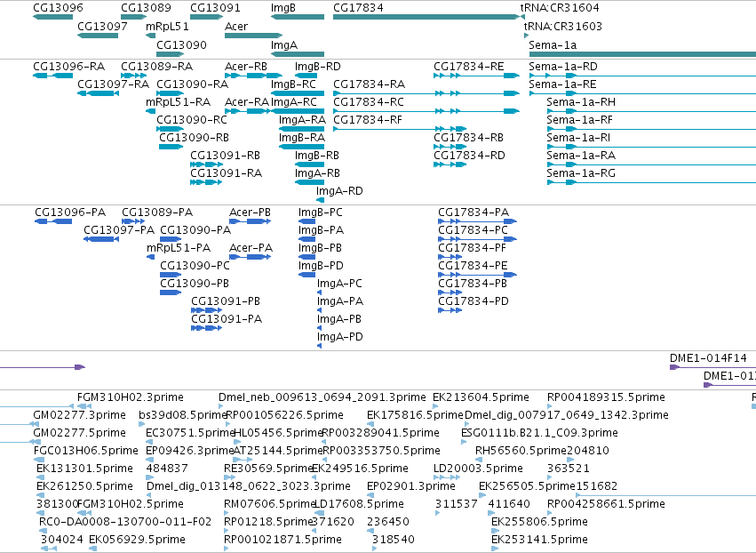The height and width of the screenshot is (553, 756).
Task: Open the CG13091-PA protein label
Action: [227, 319]
